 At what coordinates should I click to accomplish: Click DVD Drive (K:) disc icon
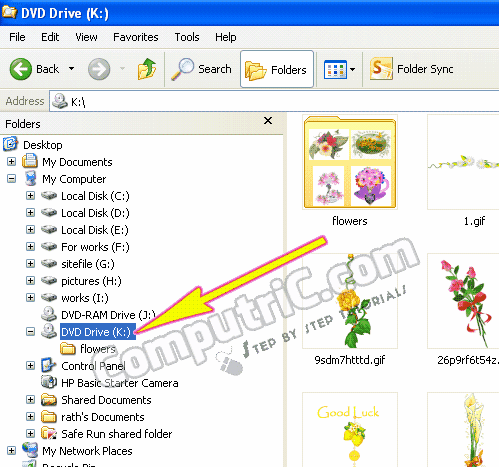pyautogui.click(x=49, y=331)
